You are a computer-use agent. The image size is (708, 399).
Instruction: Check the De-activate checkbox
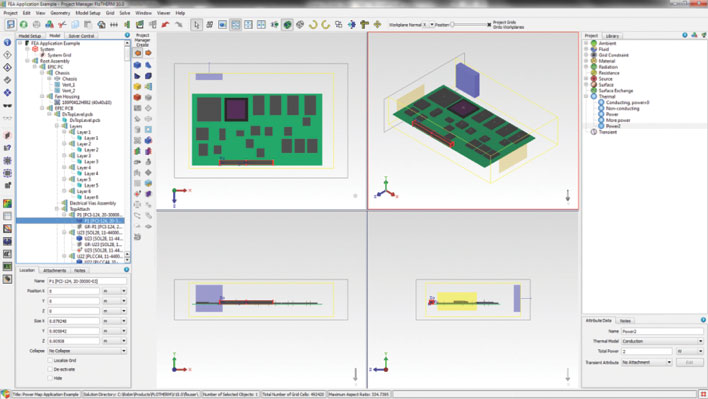(50, 369)
